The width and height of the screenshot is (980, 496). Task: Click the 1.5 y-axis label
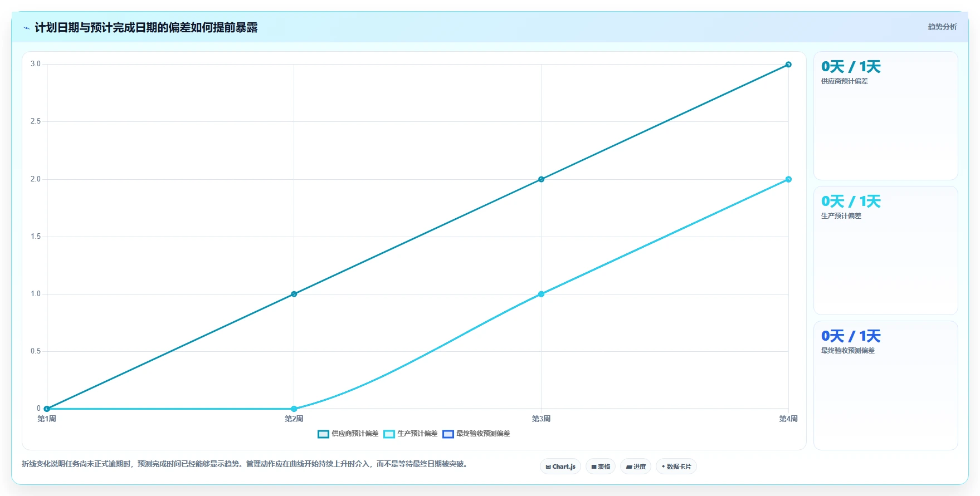pos(36,237)
